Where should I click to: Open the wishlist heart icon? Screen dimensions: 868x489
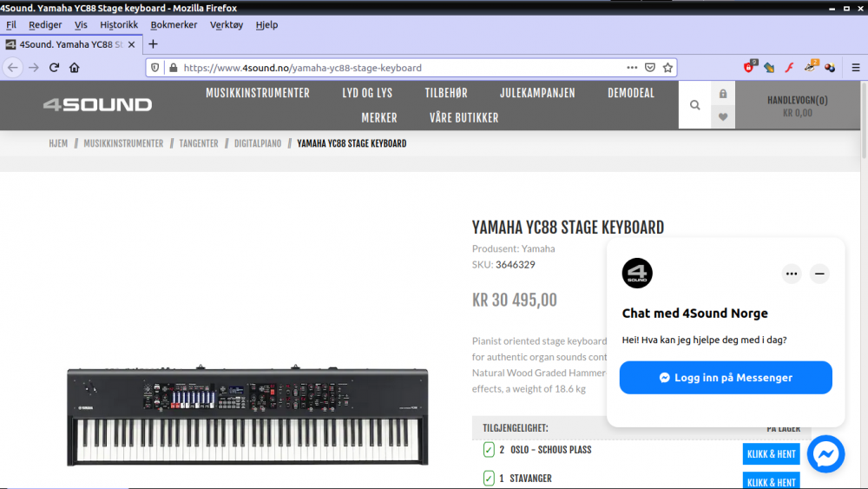723,117
